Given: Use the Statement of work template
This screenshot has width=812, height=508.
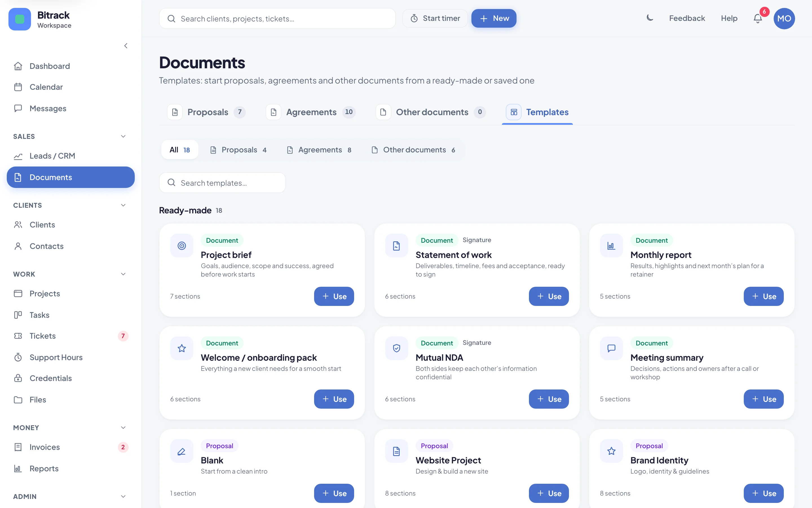Looking at the screenshot, I should 549,296.
